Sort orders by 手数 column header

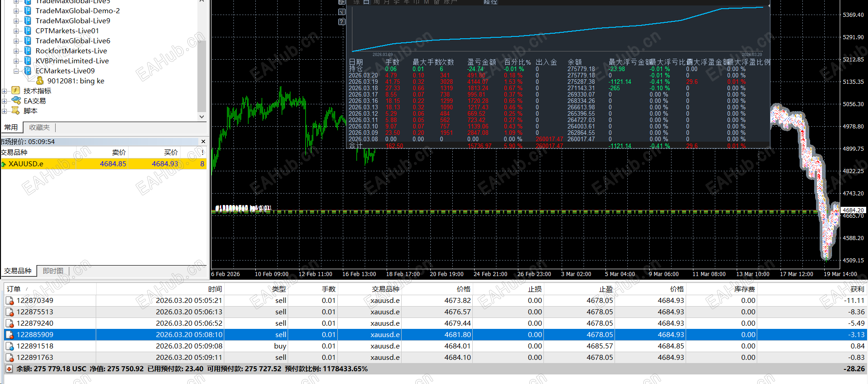313,289
